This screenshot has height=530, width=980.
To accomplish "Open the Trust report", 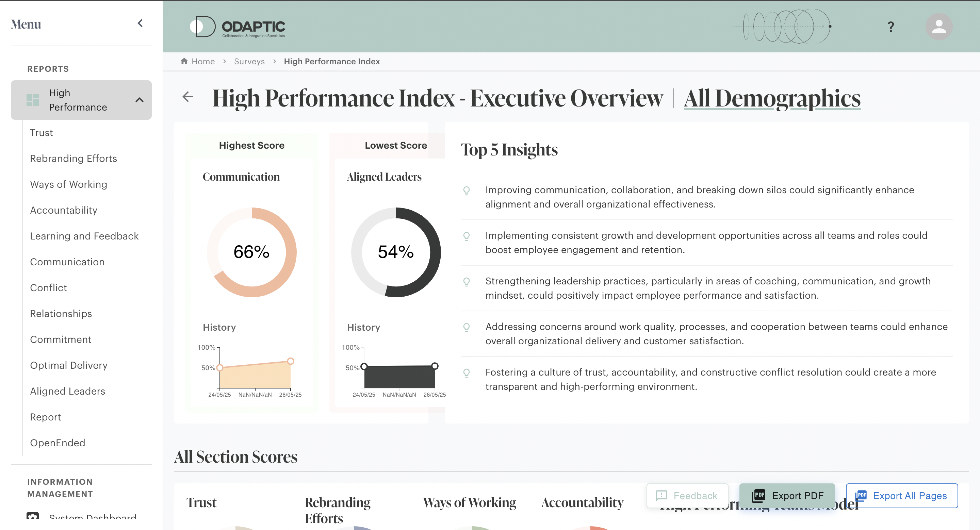I will [x=42, y=133].
